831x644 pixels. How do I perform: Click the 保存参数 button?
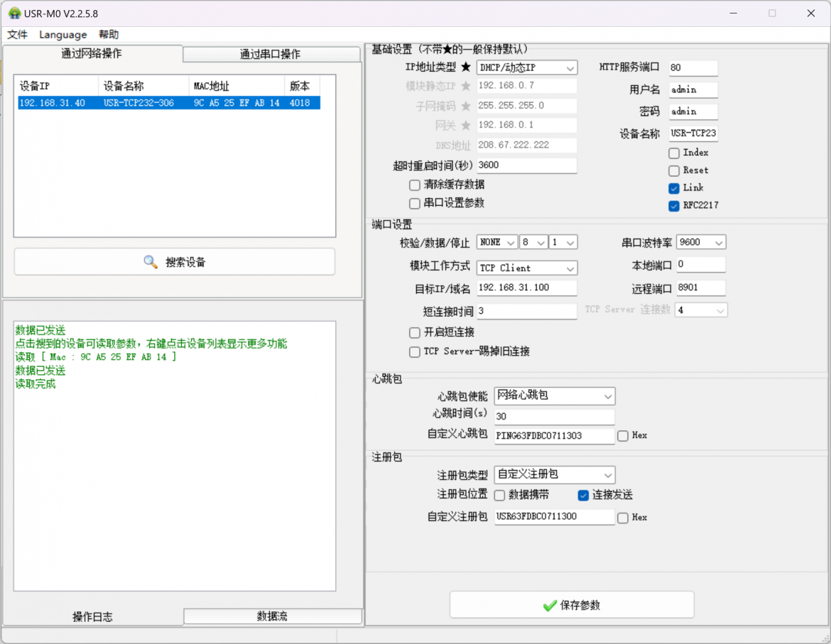(x=572, y=605)
